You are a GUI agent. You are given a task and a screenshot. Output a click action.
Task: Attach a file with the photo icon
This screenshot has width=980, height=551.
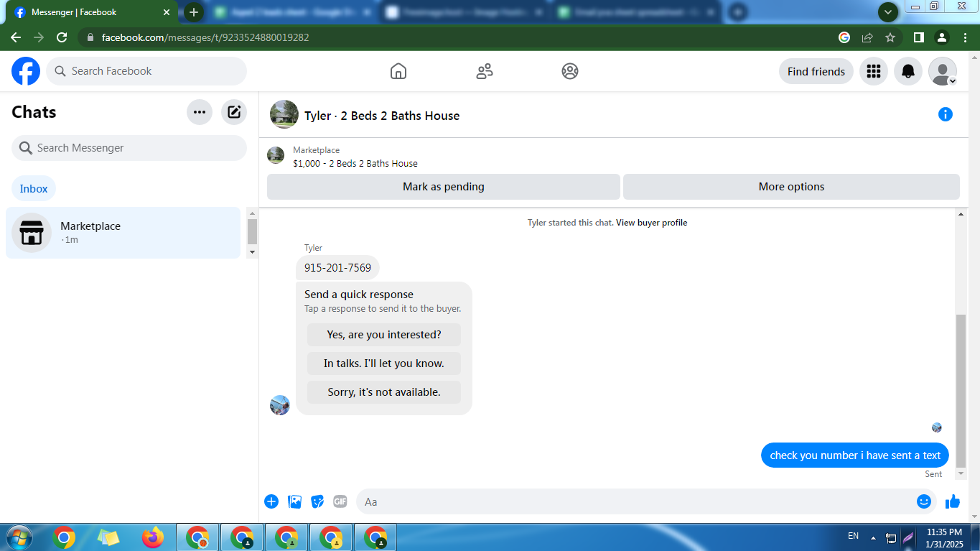pyautogui.click(x=294, y=501)
